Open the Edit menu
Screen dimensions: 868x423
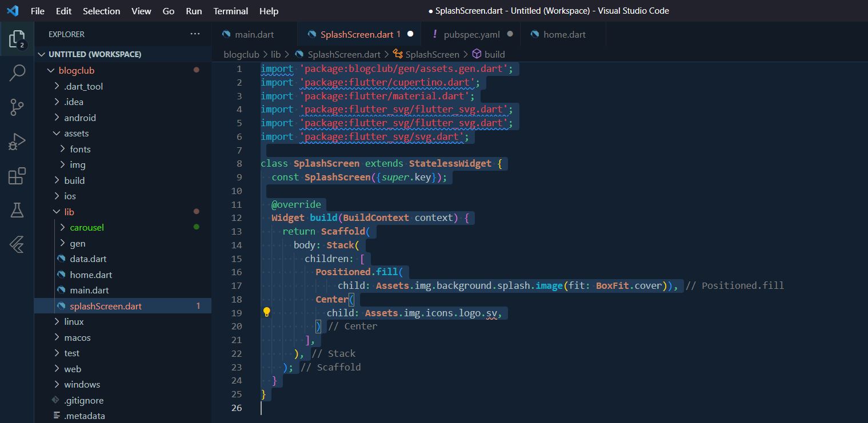(x=64, y=11)
